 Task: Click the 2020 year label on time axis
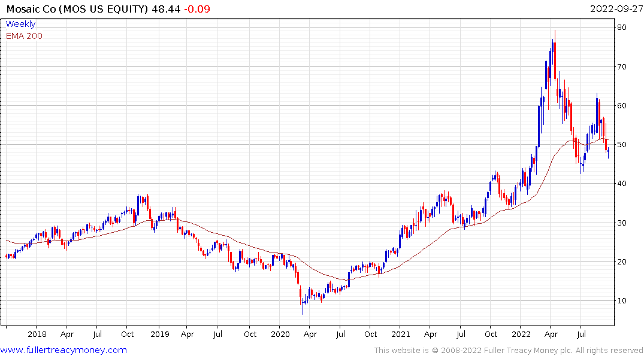pyautogui.click(x=280, y=334)
